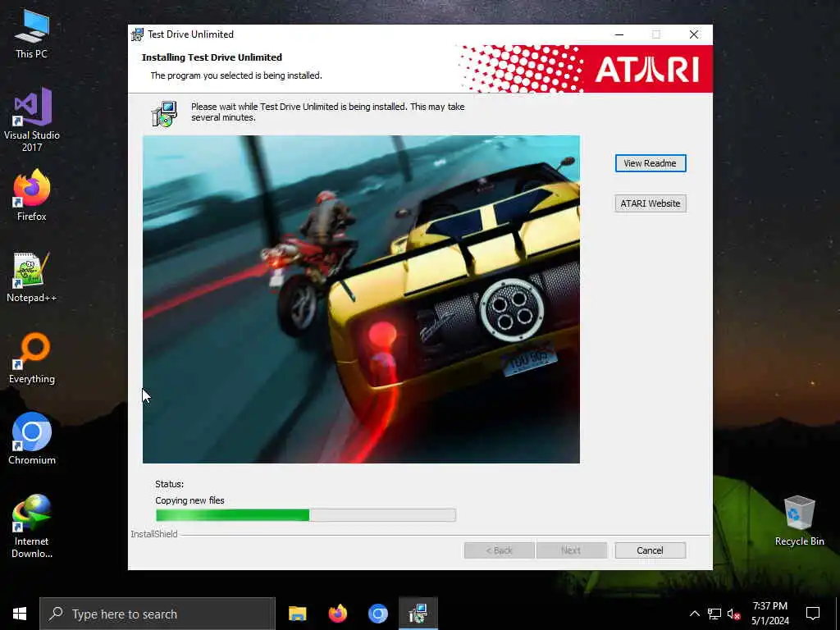
Task: Close the Test Drive Unlimited installer window
Action: pyautogui.click(x=694, y=34)
